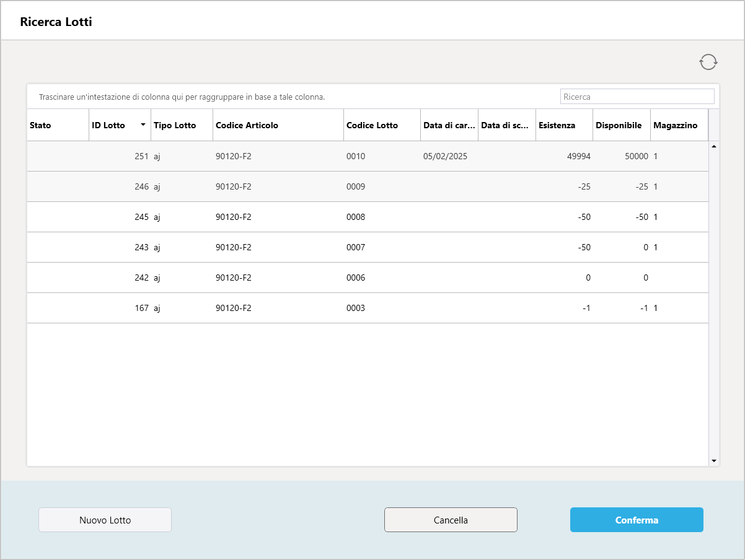Viewport: 745px width, 560px height.
Task: Sort by the Tipo Lotto column header
Action: 182,125
